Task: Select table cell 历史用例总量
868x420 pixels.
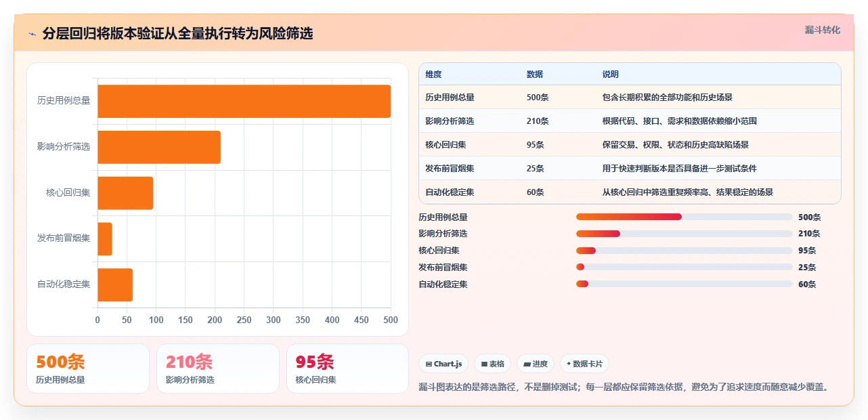Action: [x=450, y=98]
